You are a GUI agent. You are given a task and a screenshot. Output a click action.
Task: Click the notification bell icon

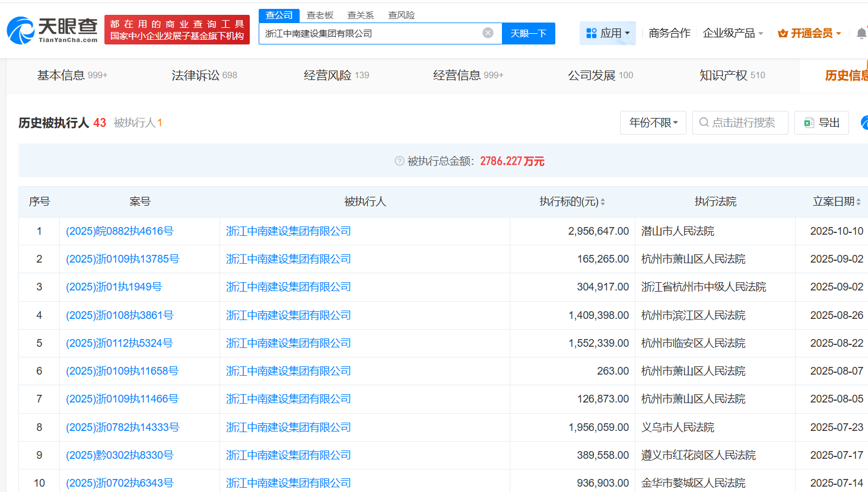coord(861,34)
